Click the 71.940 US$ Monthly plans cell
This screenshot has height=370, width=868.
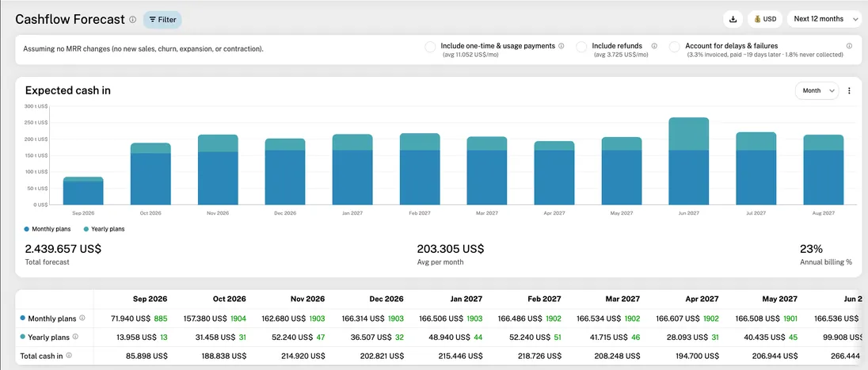[131, 319]
